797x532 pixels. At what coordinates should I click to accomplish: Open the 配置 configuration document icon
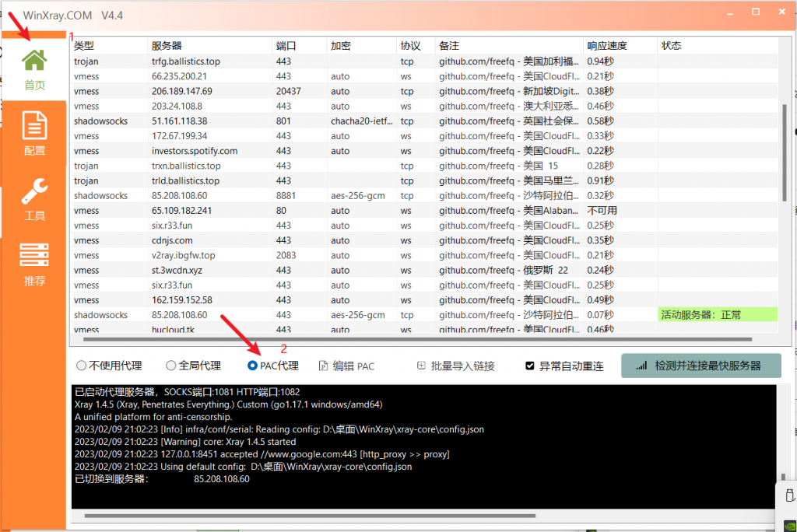(x=34, y=125)
